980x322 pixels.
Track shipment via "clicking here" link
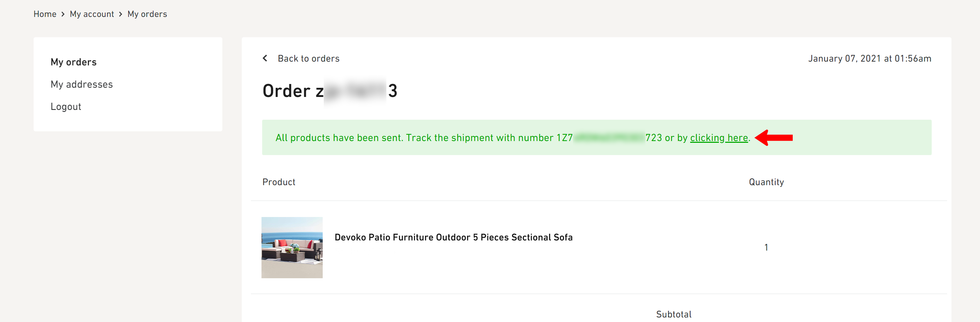719,138
